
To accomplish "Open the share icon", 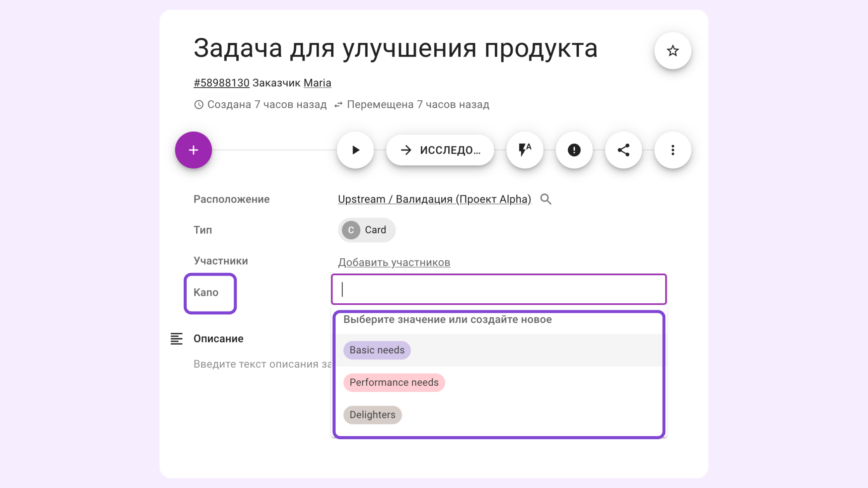I will 623,150.
